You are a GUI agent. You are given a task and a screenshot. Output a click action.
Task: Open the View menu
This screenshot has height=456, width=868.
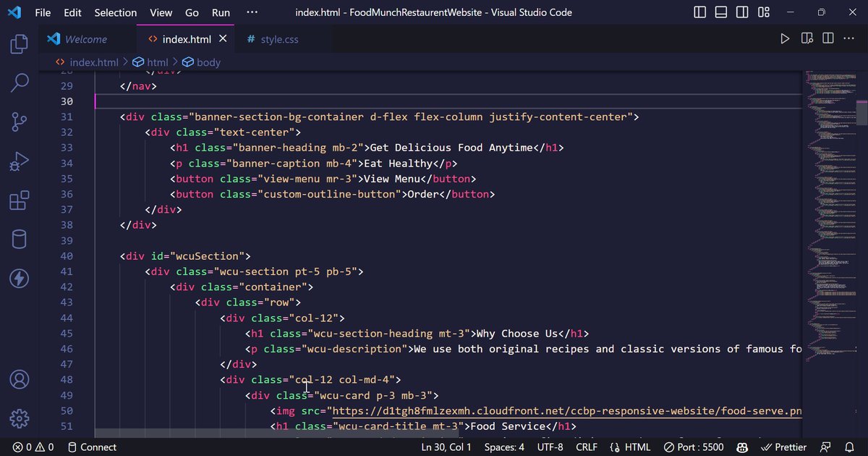click(161, 12)
